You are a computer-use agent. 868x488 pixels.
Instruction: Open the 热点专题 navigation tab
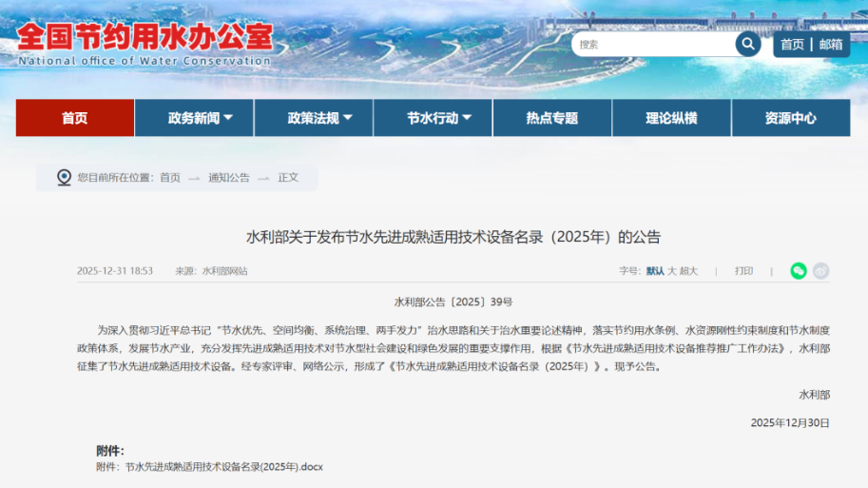[552, 118]
